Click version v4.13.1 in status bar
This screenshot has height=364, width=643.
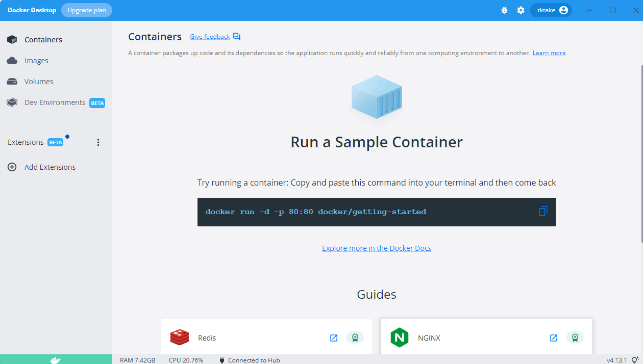616,360
